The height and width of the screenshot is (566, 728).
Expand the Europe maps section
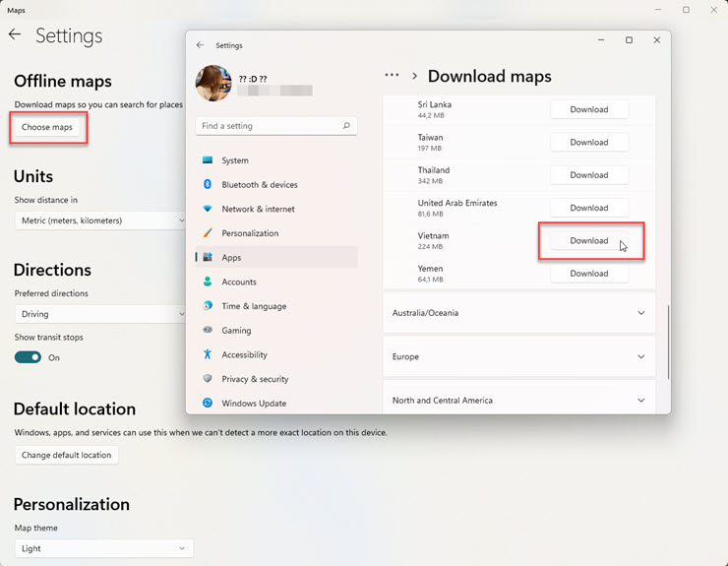click(518, 356)
